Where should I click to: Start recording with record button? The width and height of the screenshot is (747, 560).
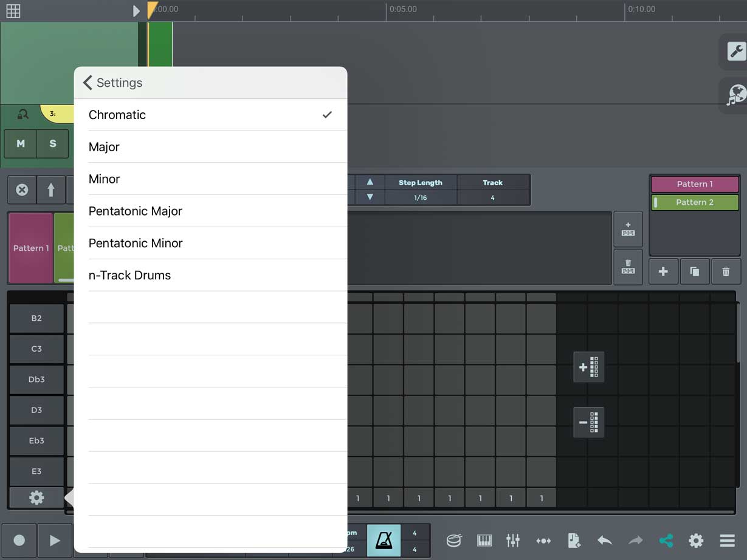coord(19,541)
